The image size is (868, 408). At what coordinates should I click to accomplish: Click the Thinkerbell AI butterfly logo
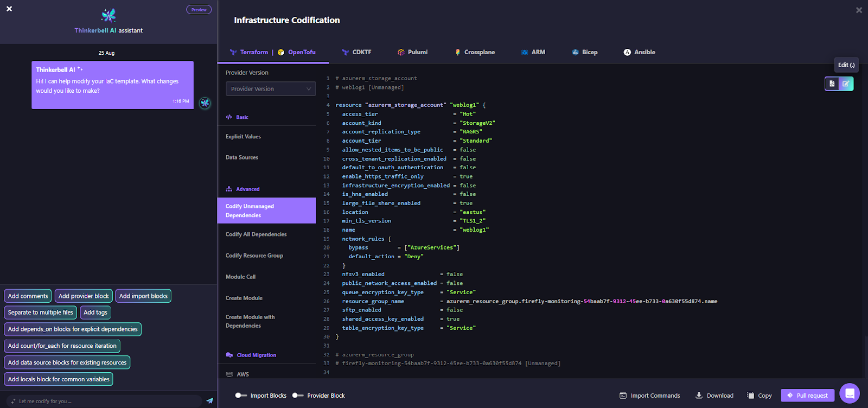pos(108,15)
